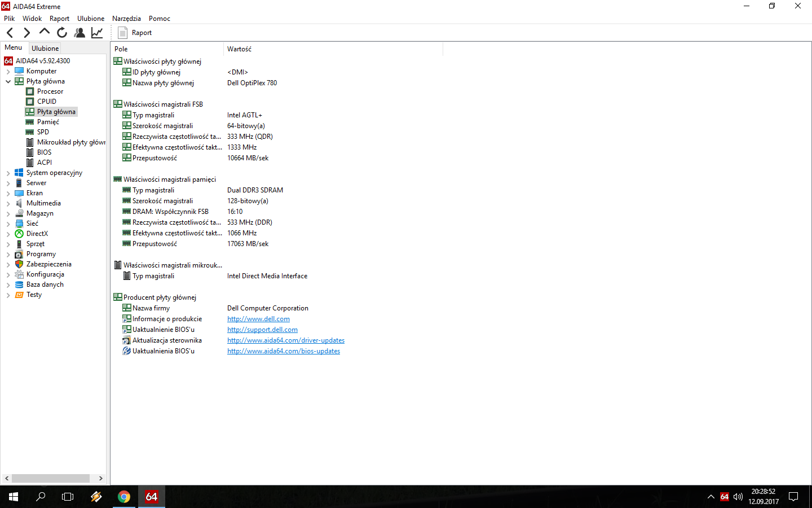Expand the Testy tree node
The image size is (812, 508).
(x=8, y=295)
